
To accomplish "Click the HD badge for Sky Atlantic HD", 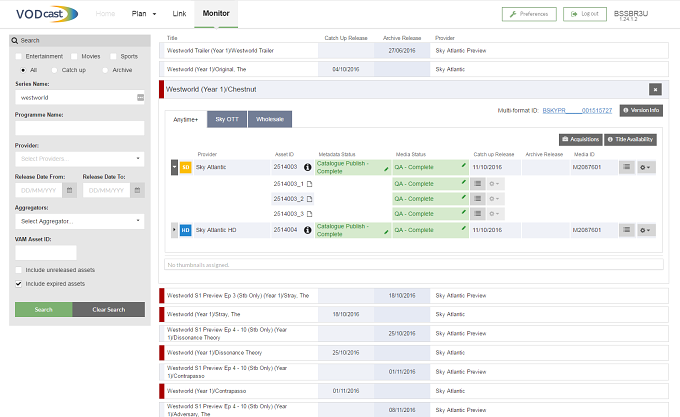I will coord(186,230).
